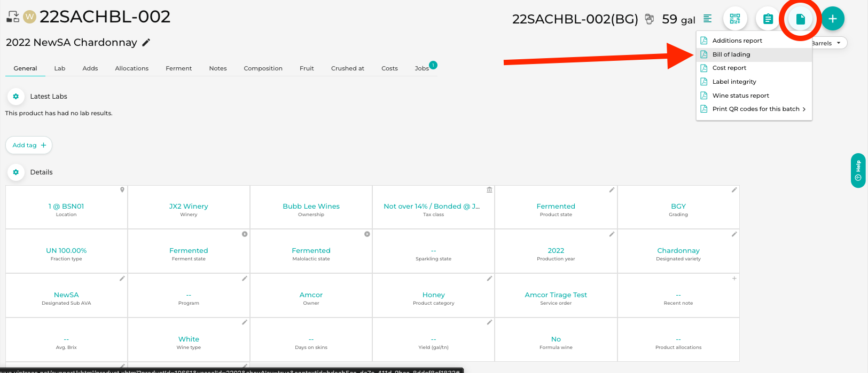Click the 22SACHBL-002(BG) vessel label
The image size is (868, 373).
pyautogui.click(x=575, y=19)
